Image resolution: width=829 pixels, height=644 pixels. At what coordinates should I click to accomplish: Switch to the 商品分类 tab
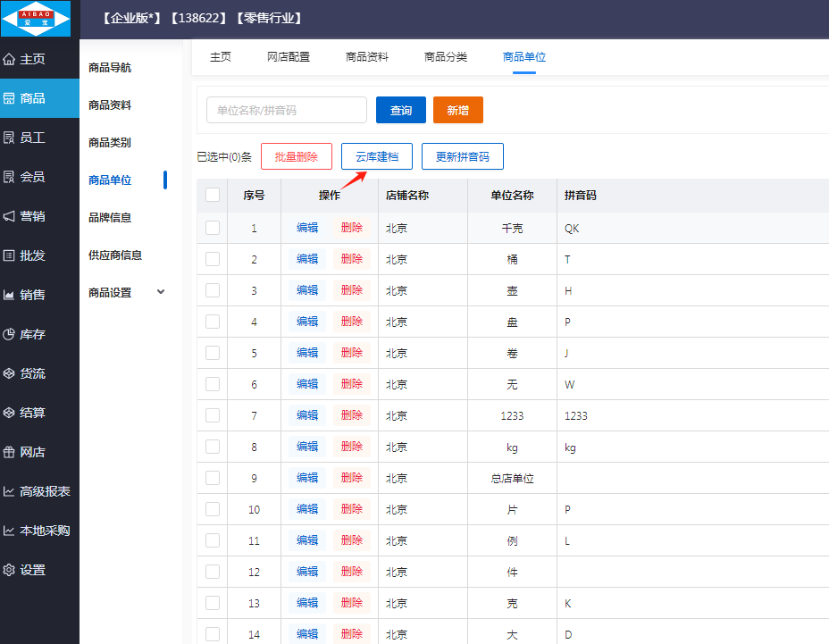click(x=445, y=57)
